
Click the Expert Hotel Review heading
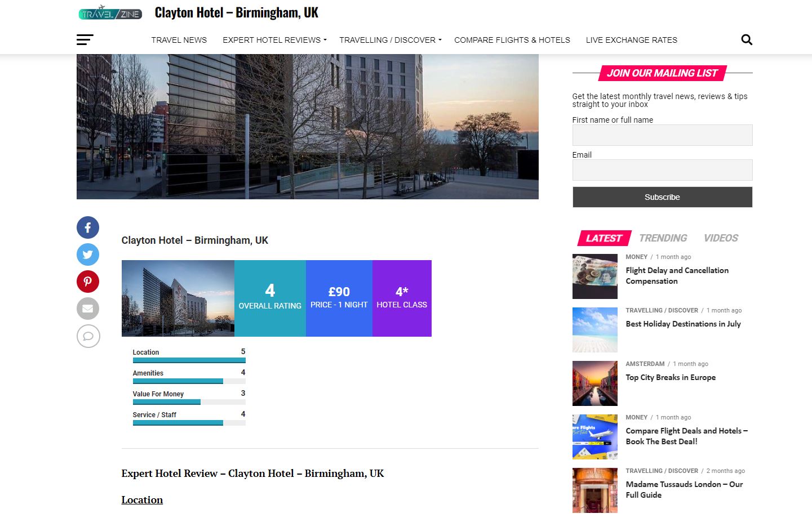point(252,474)
